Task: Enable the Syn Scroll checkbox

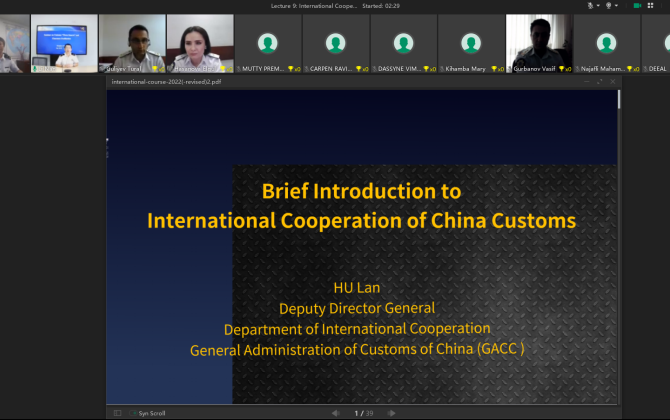Action: point(133,412)
